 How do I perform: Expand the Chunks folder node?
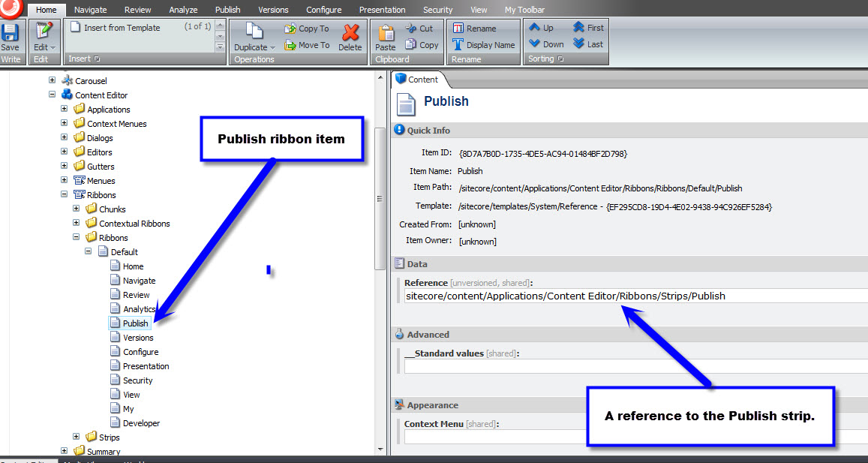pos(77,209)
